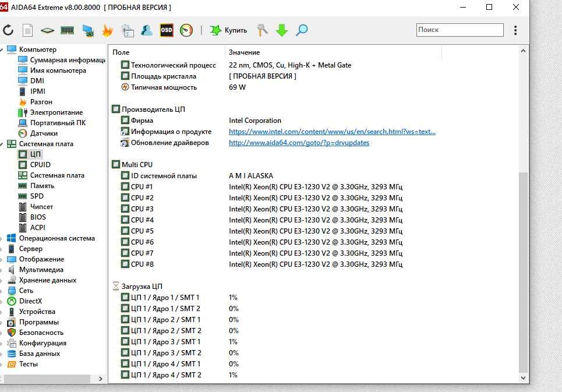This screenshot has height=392, width=562.
Task: Open the Report page icon
Action: click(27, 30)
